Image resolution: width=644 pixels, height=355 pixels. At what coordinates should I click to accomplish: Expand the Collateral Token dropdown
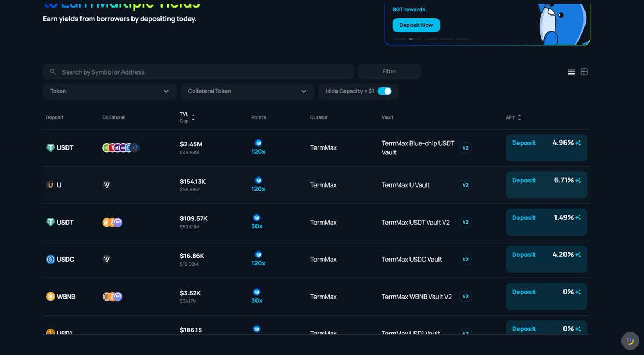[247, 91]
